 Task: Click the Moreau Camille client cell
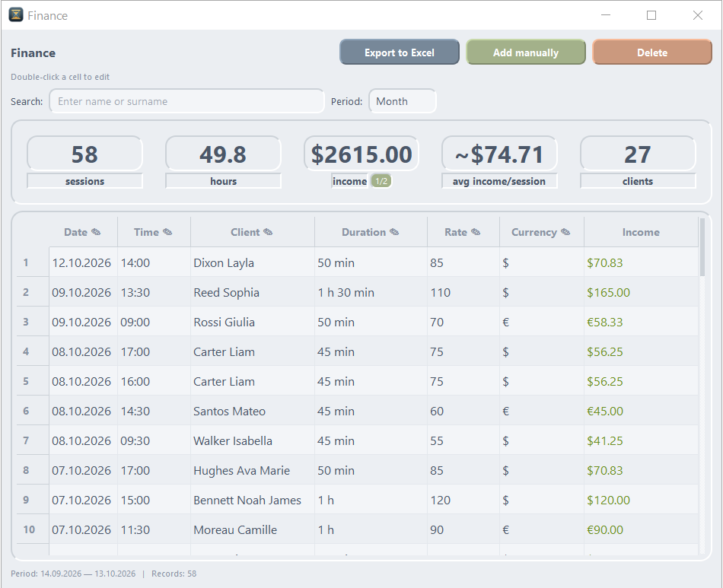click(x=253, y=529)
